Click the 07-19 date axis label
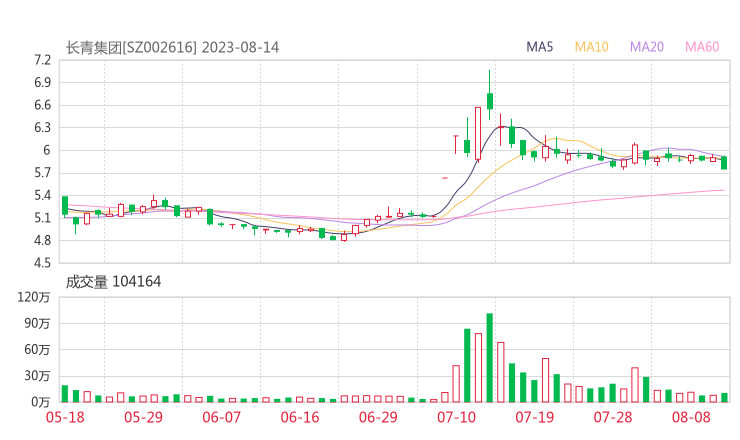The height and width of the screenshot is (440, 740). [534, 417]
